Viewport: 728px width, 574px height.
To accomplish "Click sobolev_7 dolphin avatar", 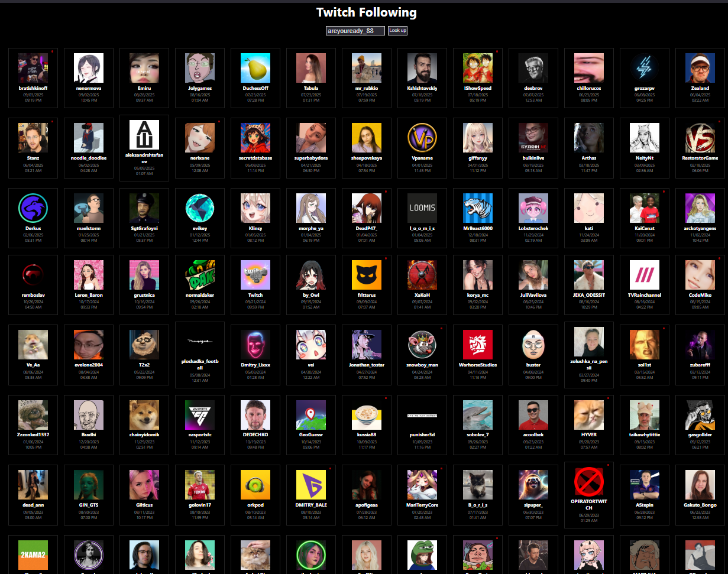I will pos(478,415).
